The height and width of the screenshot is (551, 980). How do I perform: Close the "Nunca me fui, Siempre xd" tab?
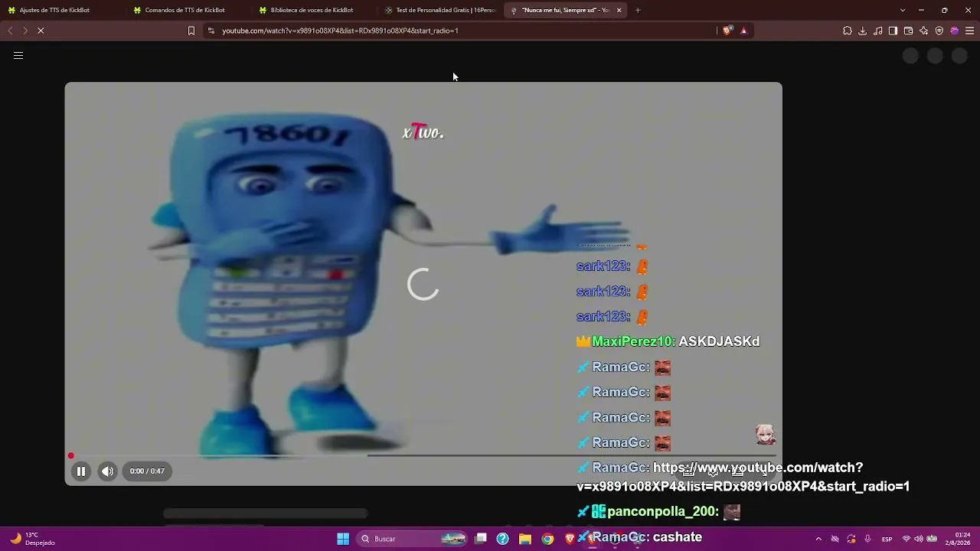619,10
